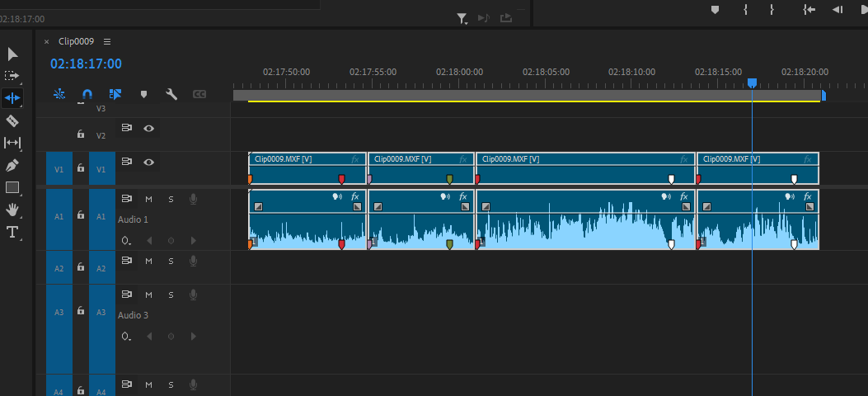
Task: Click Mark In bracket button
Action: 746,9
